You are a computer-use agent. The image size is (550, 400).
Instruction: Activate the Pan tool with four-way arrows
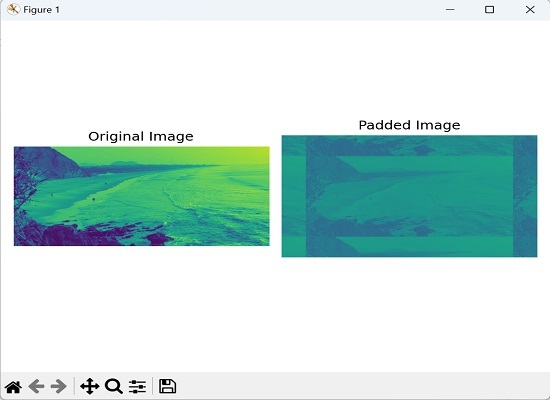point(89,386)
